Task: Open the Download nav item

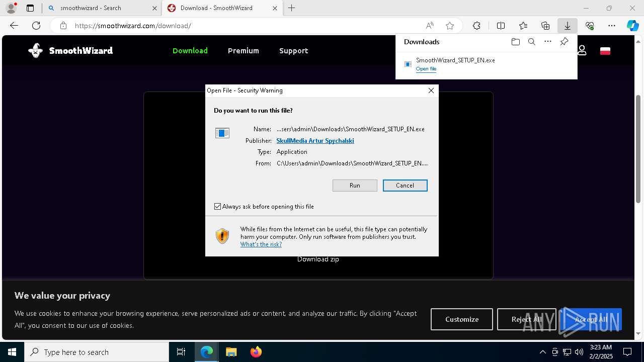Action: coord(190,51)
